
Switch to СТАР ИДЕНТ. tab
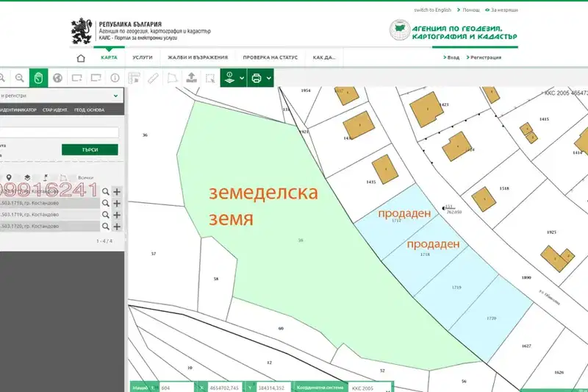[x=55, y=110]
